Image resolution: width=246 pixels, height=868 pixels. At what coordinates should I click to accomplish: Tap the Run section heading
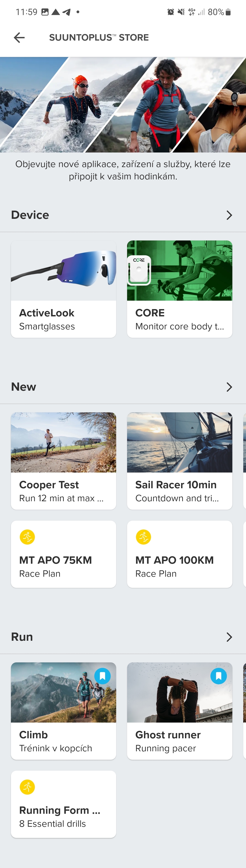(x=22, y=637)
